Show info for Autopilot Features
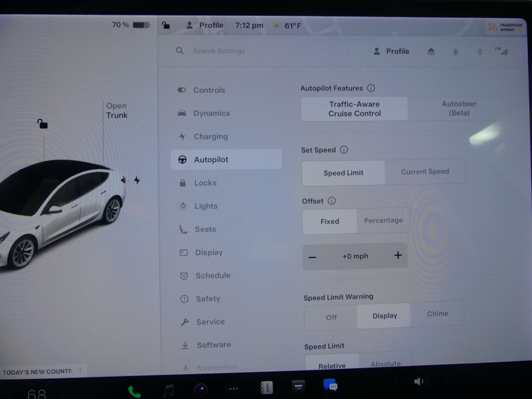Screen dimensions: 532x399 point(371,88)
